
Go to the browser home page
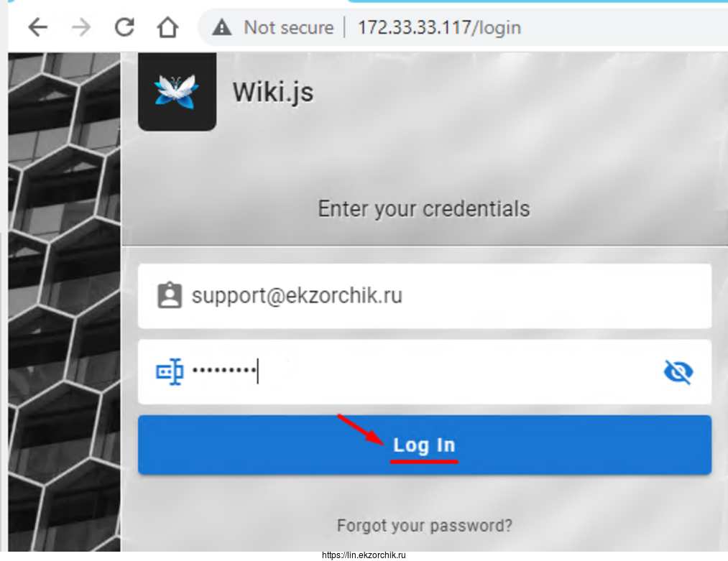167,27
